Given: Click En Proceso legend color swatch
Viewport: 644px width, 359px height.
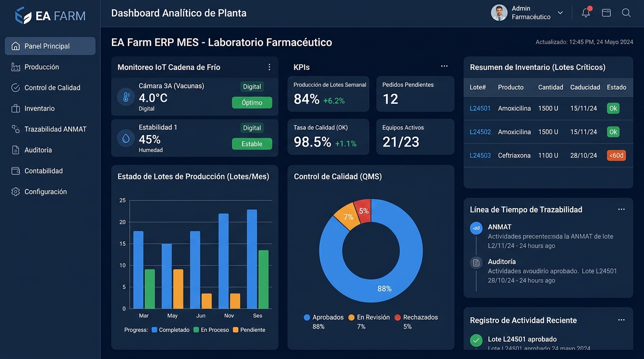Looking at the screenshot, I should (x=196, y=330).
